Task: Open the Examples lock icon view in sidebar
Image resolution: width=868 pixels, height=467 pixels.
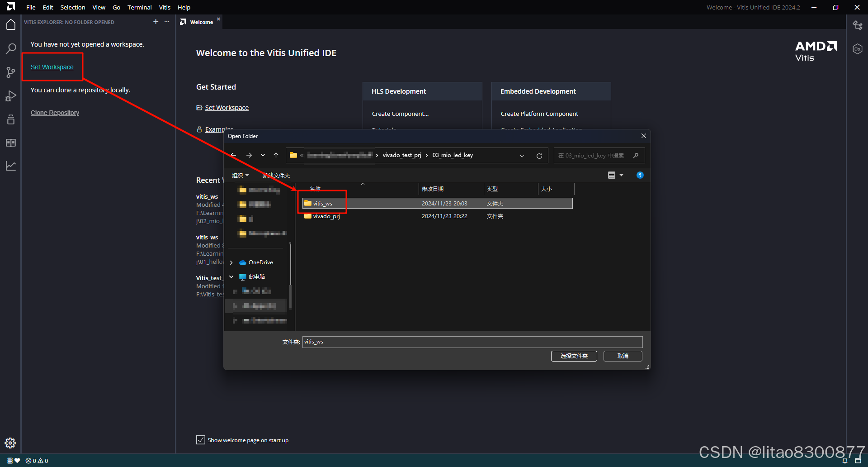Action: coord(11,119)
